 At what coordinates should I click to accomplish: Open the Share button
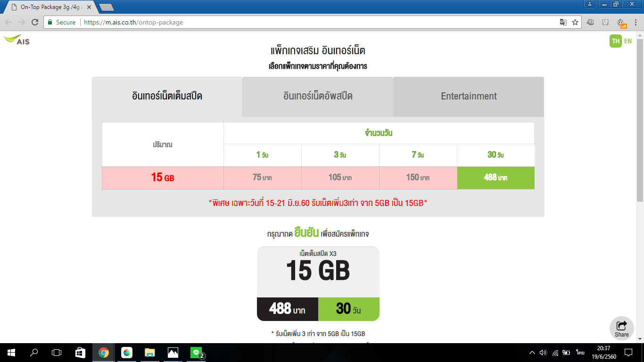(621, 328)
